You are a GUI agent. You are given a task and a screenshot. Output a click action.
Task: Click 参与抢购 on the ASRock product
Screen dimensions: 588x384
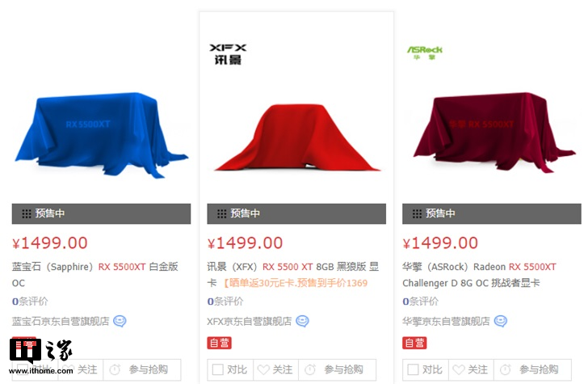click(x=532, y=369)
